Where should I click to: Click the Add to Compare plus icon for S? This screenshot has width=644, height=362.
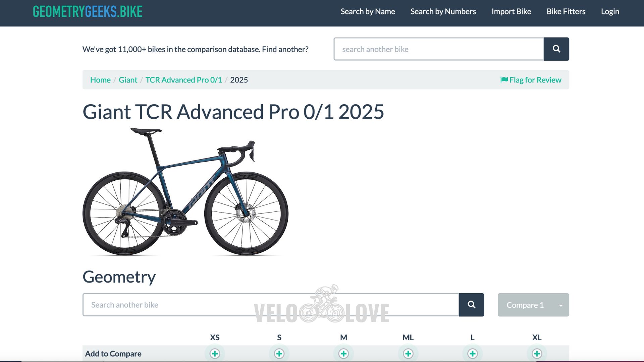(x=279, y=353)
